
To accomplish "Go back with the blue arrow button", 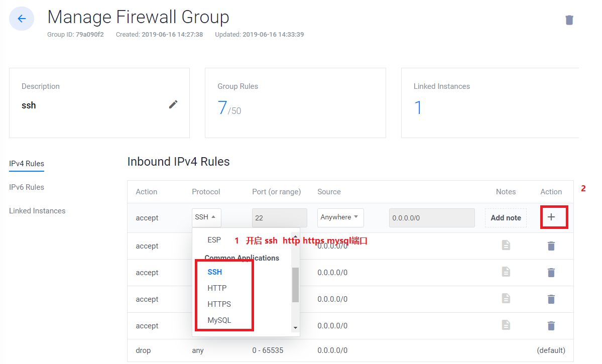I will [x=22, y=19].
